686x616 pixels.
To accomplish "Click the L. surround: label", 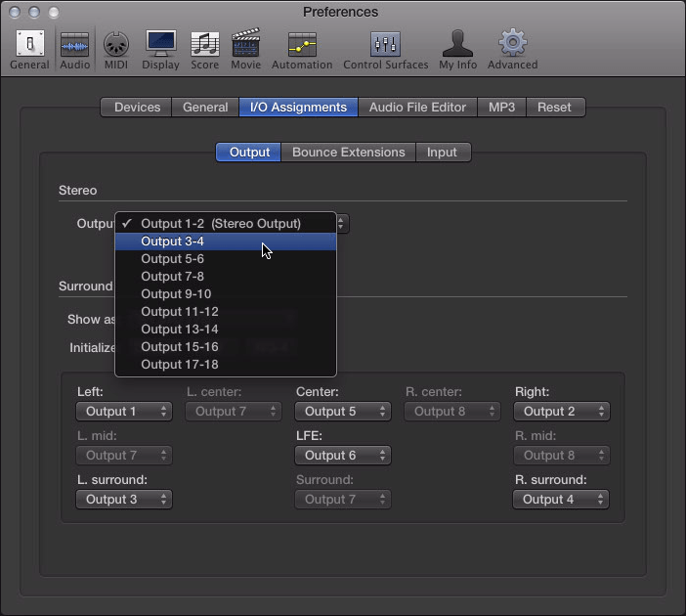I will (112, 480).
